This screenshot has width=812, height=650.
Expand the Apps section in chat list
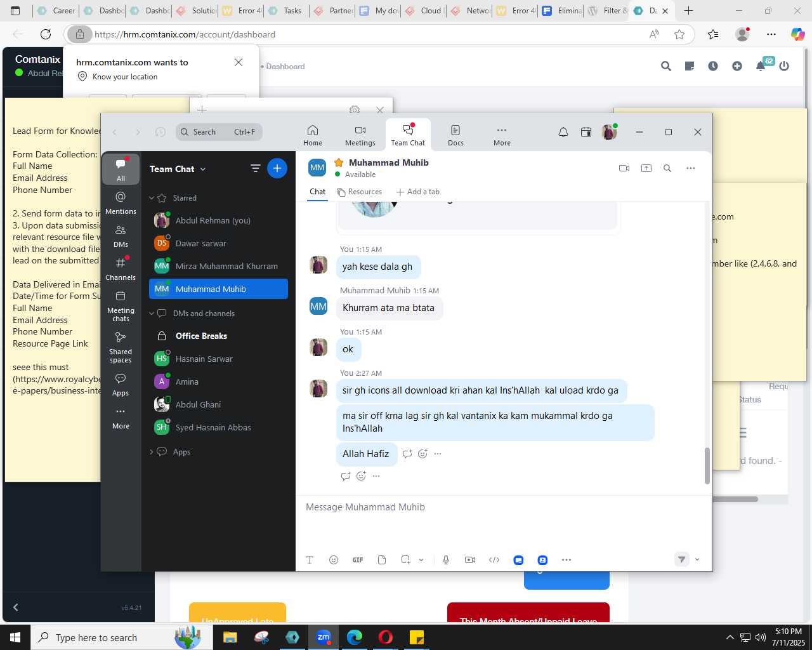pos(152,452)
